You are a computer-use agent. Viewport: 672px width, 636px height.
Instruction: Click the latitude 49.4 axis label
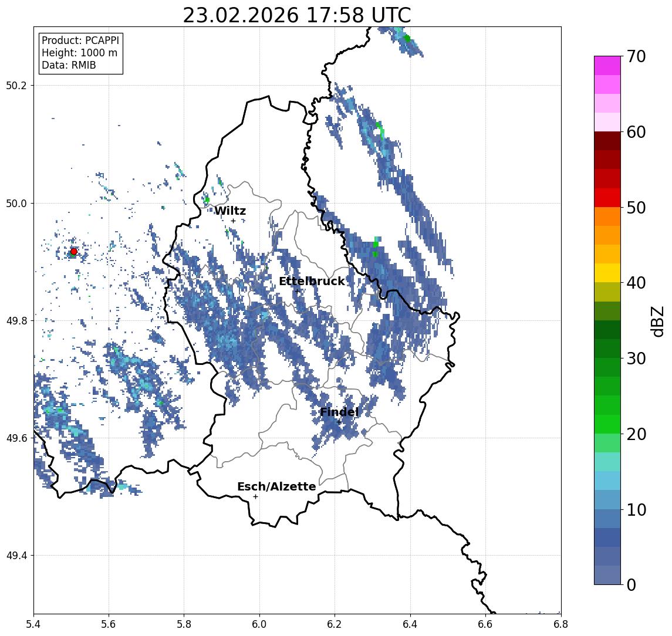tap(16, 556)
